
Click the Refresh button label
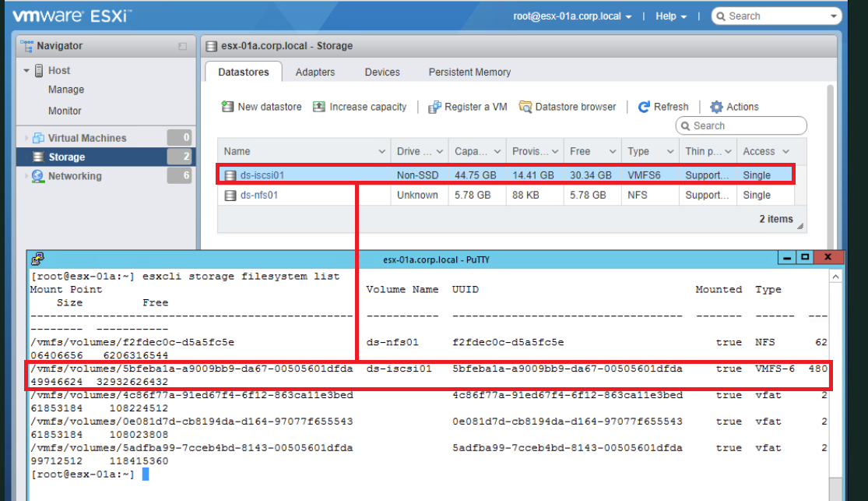pyautogui.click(x=671, y=107)
